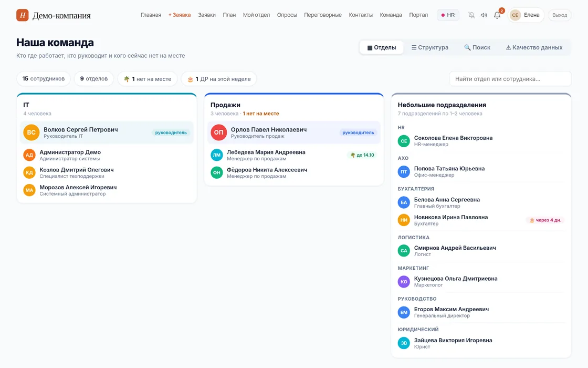Click the Выход logout button
Image resolution: width=588 pixels, height=368 pixels.
[x=560, y=15]
